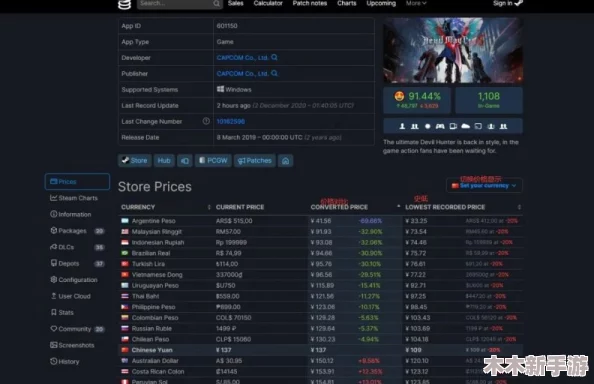The image size is (594, 384).
Task: Open the DLCs sidebar tab
Action: 77,247
